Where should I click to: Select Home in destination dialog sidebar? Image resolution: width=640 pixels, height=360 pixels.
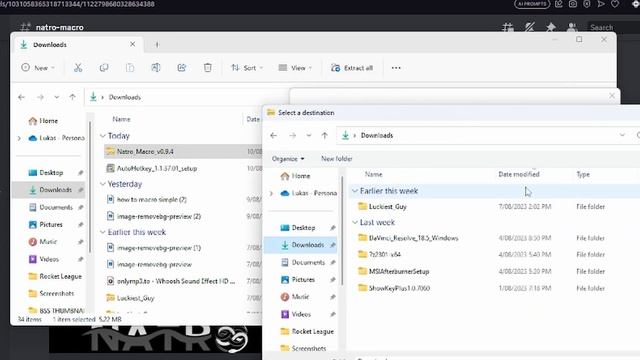301,176
